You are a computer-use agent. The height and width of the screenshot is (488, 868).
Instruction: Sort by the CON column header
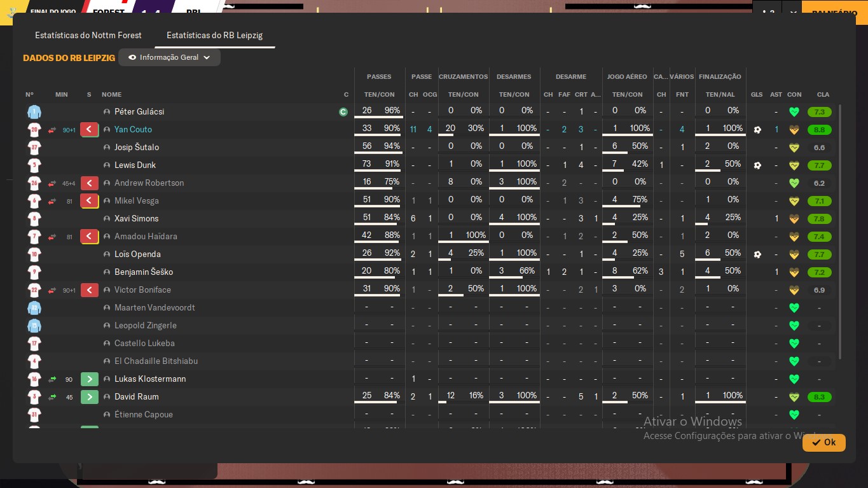coord(794,94)
